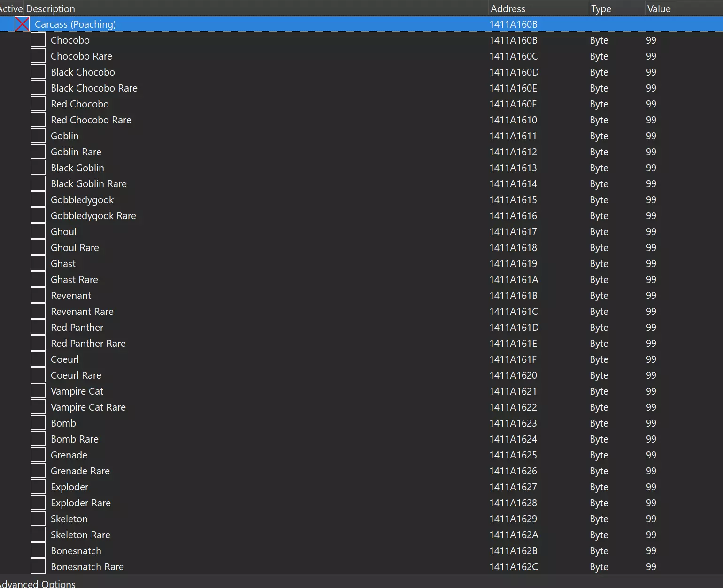723x588 pixels.
Task: Click address 1411A160B in the header row
Action: coord(514,24)
